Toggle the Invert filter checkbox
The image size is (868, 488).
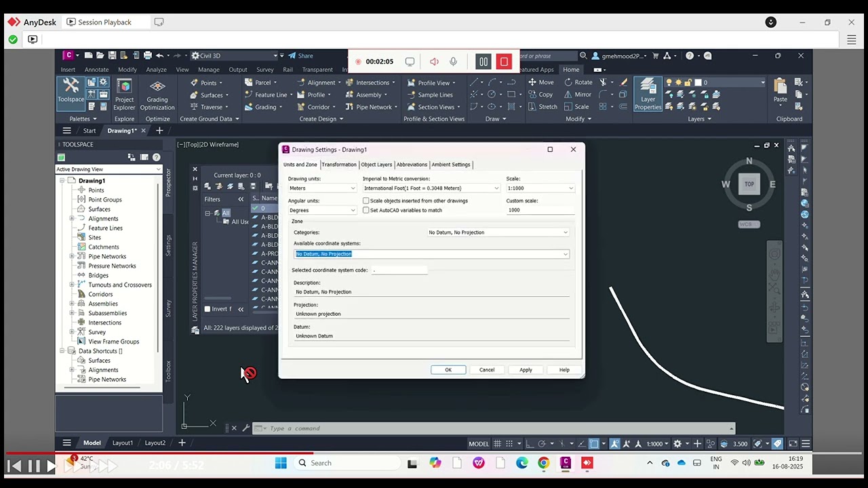tap(208, 309)
